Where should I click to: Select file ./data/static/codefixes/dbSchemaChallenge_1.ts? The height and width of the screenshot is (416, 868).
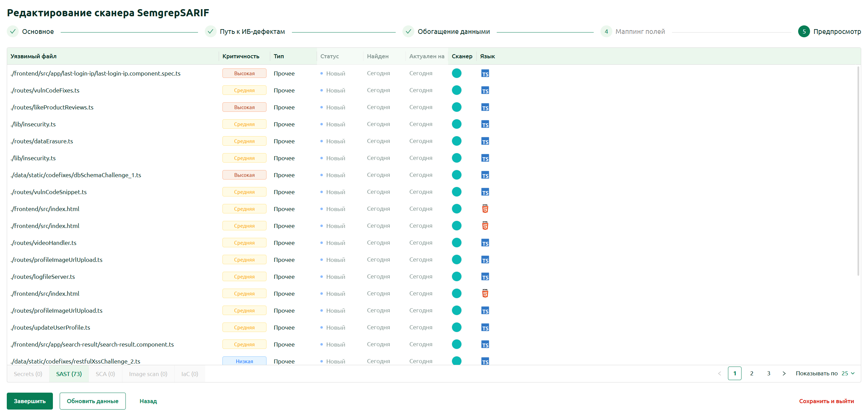tap(76, 175)
